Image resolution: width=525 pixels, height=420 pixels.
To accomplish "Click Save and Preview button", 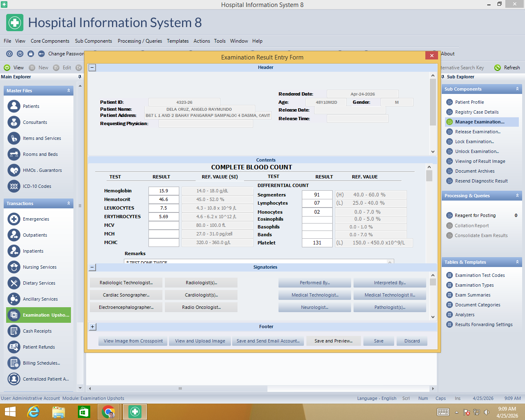I will [333, 341].
